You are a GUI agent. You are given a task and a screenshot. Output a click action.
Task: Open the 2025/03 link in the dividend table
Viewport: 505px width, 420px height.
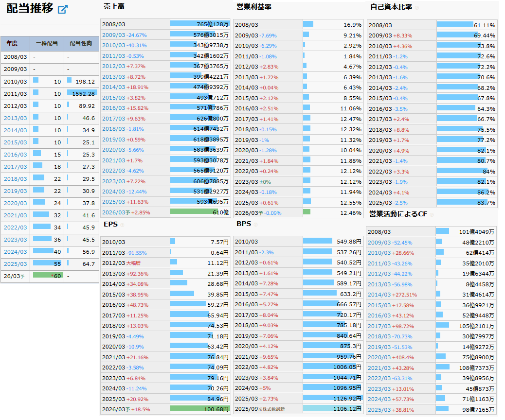click(x=15, y=264)
